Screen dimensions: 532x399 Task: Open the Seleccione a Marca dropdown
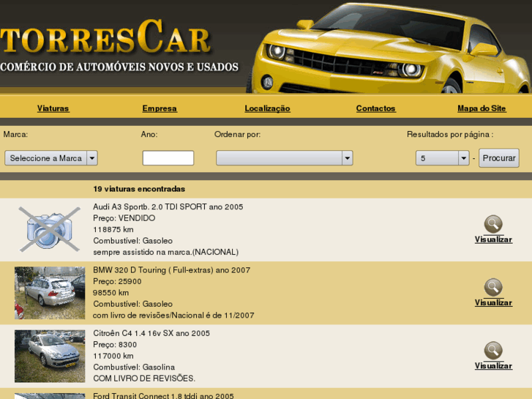tap(51, 158)
